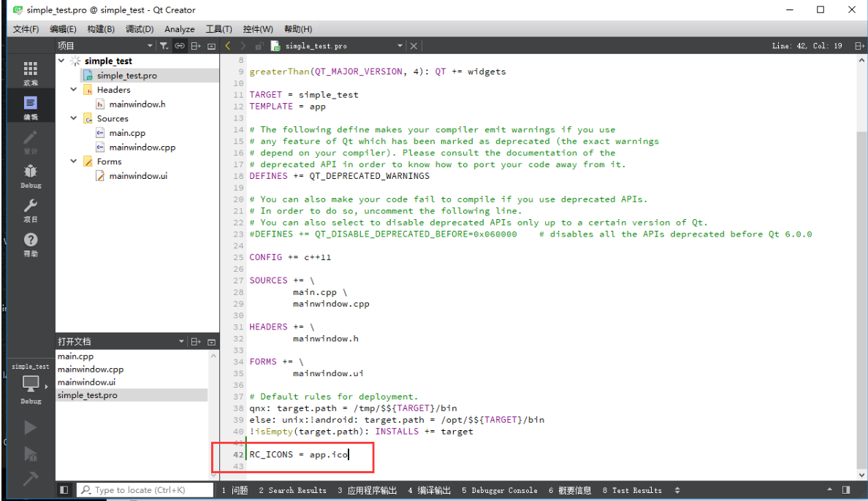Click the .pro file icon in editor toolbar
The width and height of the screenshot is (868, 501).
coord(275,46)
